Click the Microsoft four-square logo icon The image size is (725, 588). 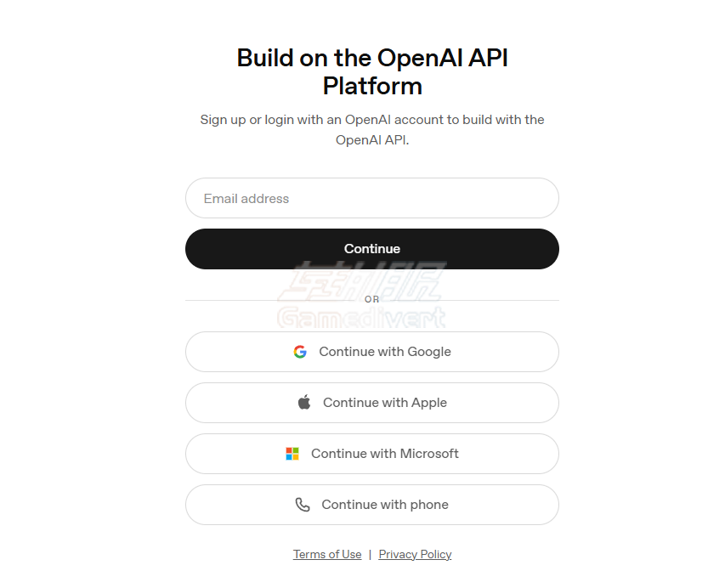(x=292, y=453)
